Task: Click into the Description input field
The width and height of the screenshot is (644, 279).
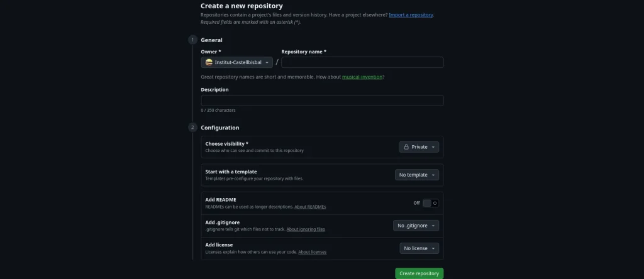Action: click(322, 101)
